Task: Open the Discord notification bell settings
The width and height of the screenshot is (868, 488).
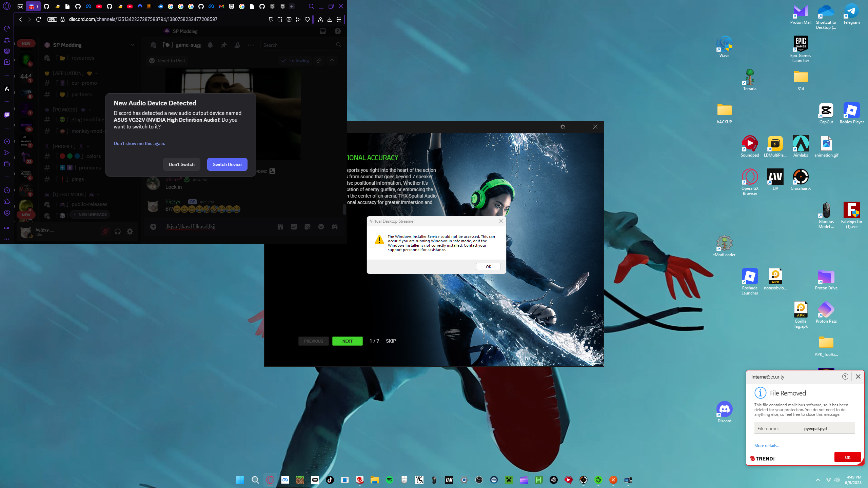Action: 210,45
